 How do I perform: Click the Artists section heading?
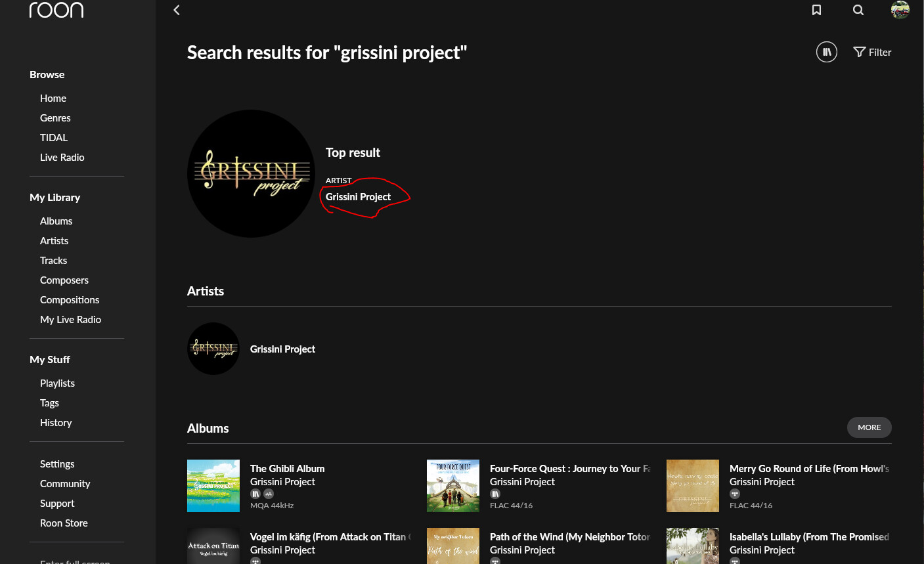[206, 292]
